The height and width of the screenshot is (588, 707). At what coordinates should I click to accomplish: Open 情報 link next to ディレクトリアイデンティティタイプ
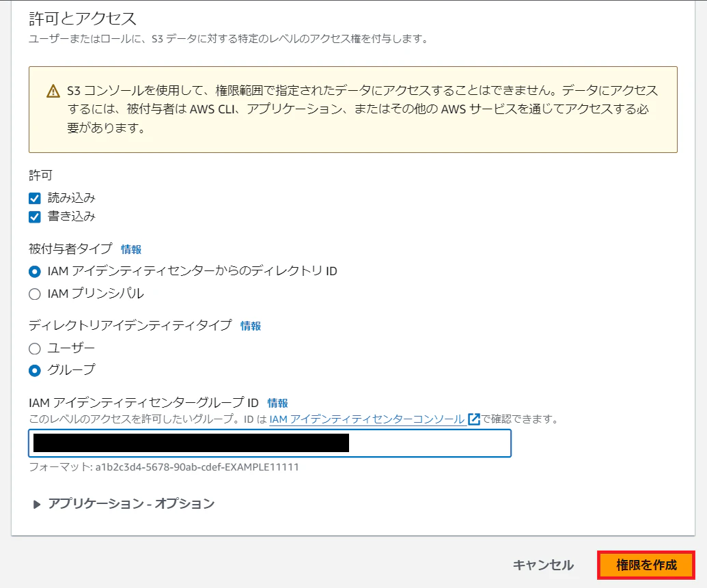pyautogui.click(x=251, y=326)
